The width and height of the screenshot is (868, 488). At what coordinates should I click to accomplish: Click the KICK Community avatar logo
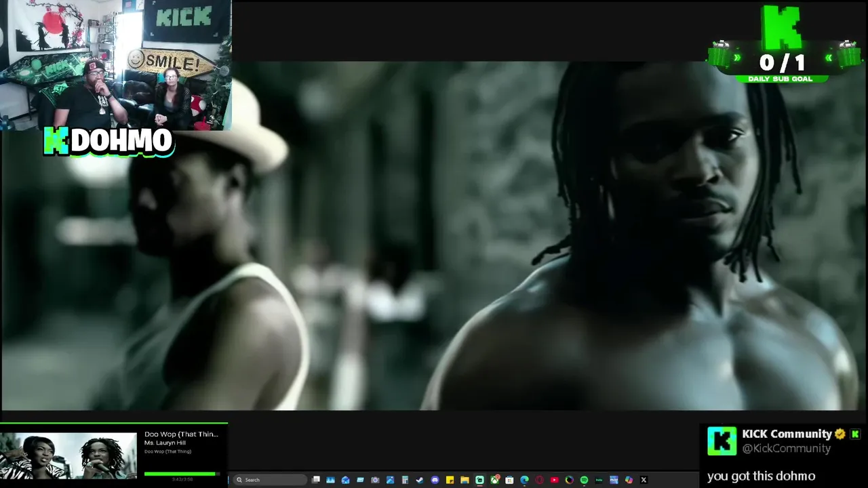point(722,441)
